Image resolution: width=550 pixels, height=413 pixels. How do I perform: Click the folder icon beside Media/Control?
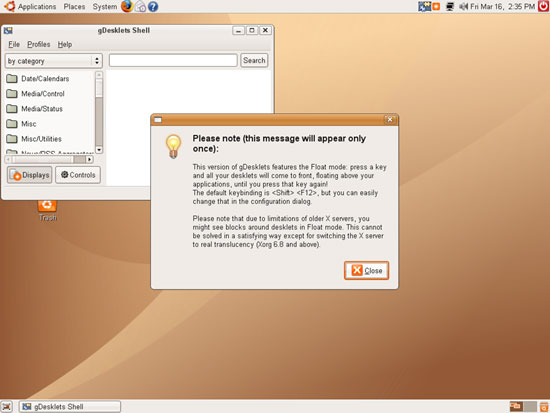(x=12, y=93)
